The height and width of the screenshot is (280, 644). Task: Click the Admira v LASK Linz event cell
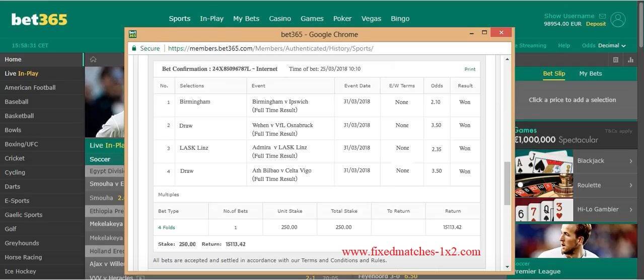point(291,151)
